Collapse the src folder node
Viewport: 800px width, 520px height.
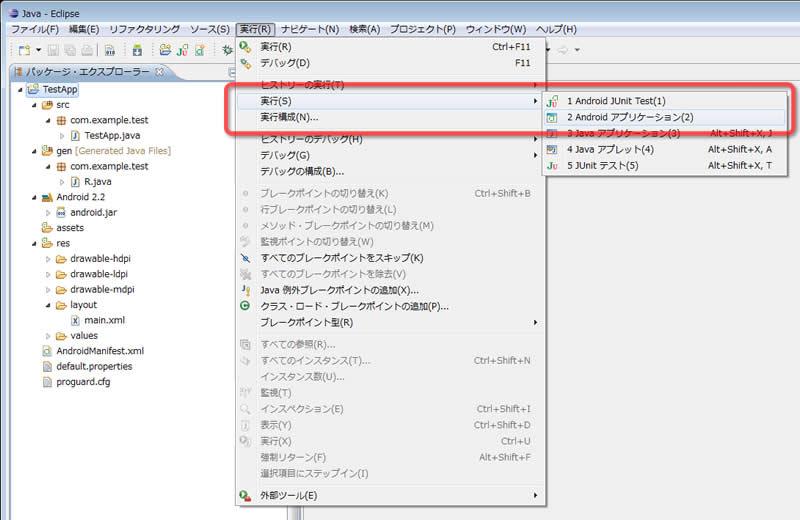click(x=34, y=105)
